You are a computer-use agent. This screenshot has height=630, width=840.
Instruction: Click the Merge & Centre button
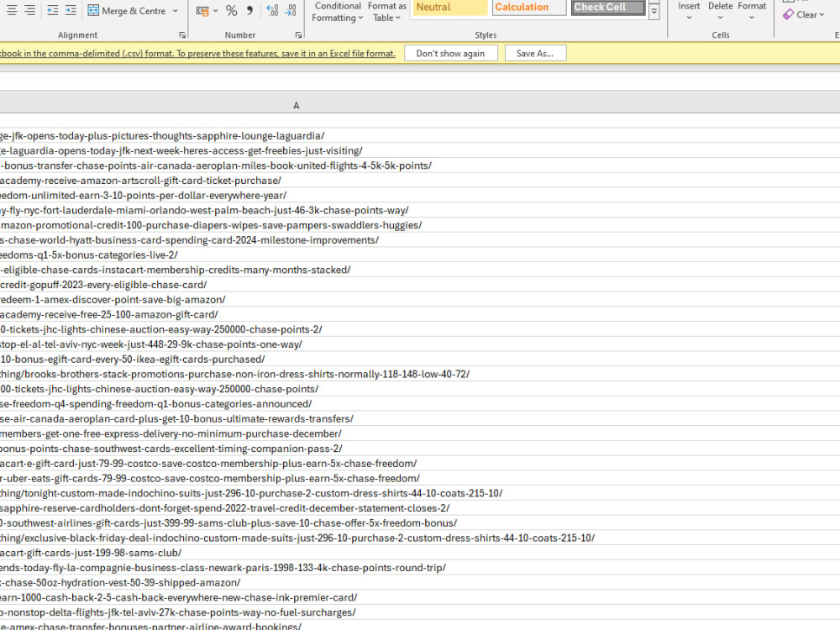127,11
